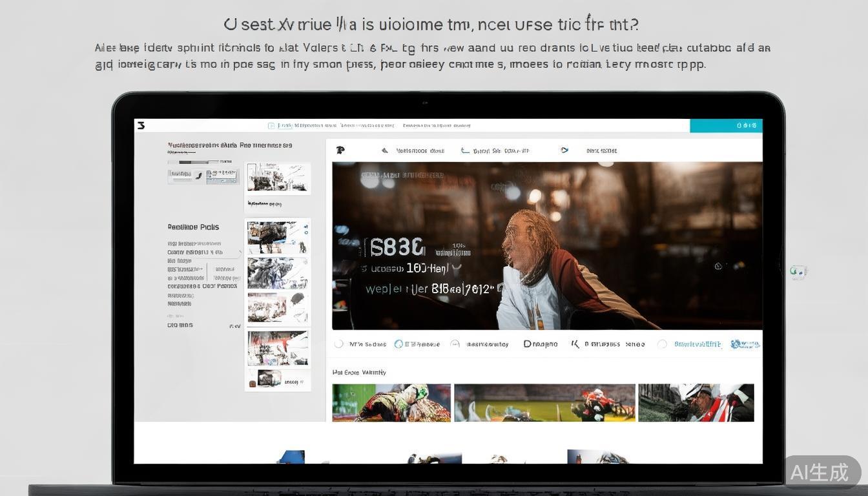Click the dark 'P' logo above the hero image
868x496 pixels.
[x=340, y=150]
